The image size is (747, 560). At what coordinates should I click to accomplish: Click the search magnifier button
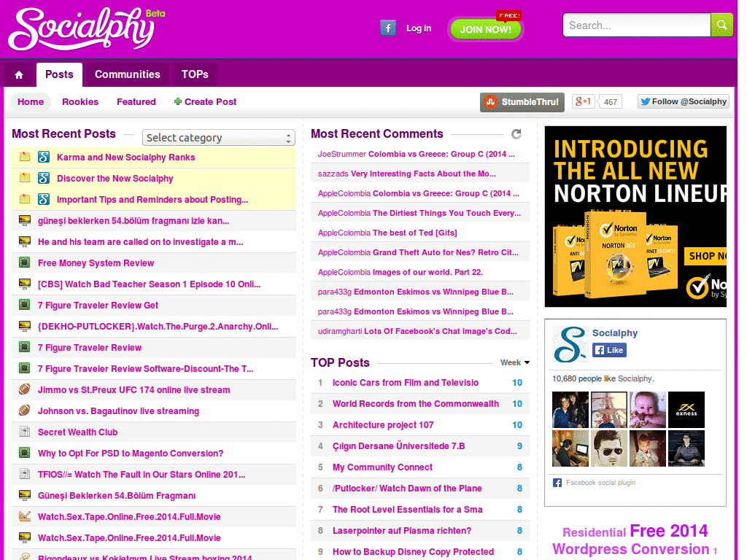721,26
